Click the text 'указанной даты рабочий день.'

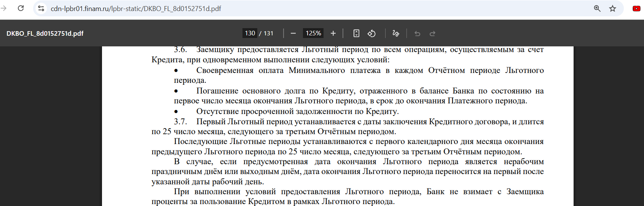[x=207, y=182]
